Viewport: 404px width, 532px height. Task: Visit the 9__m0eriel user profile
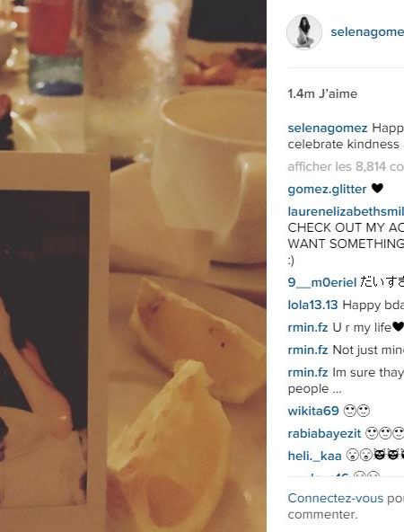coord(322,282)
